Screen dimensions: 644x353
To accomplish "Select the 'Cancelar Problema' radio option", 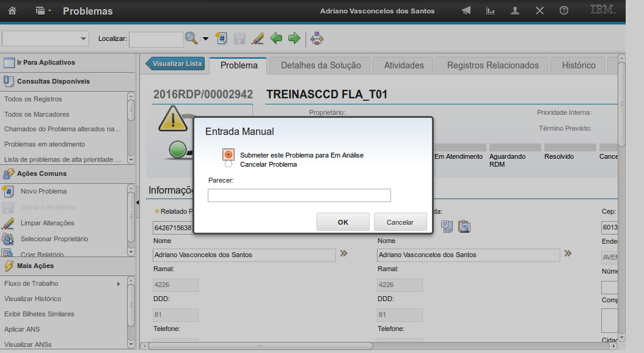I will 229,164.
